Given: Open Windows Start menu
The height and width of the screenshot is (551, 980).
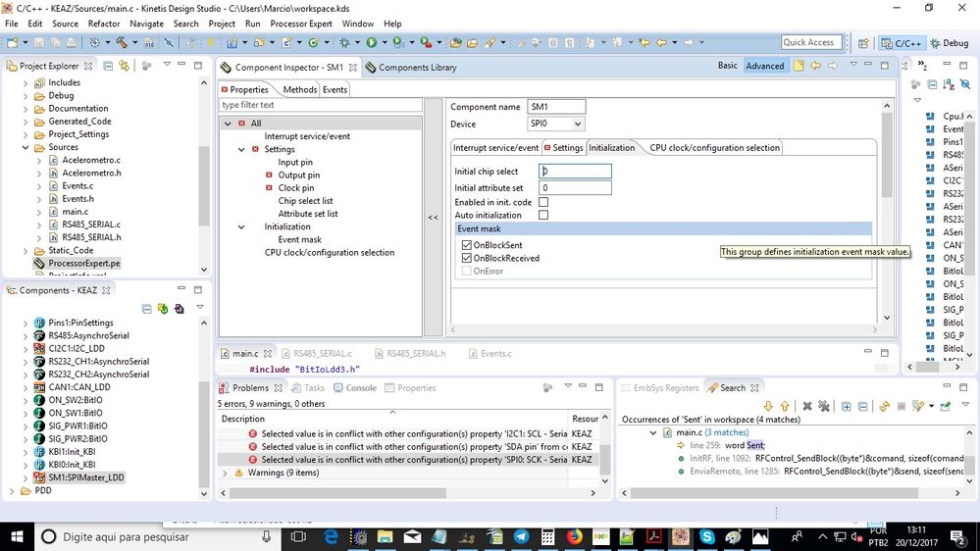Looking at the screenshot, I should point(17,536).
